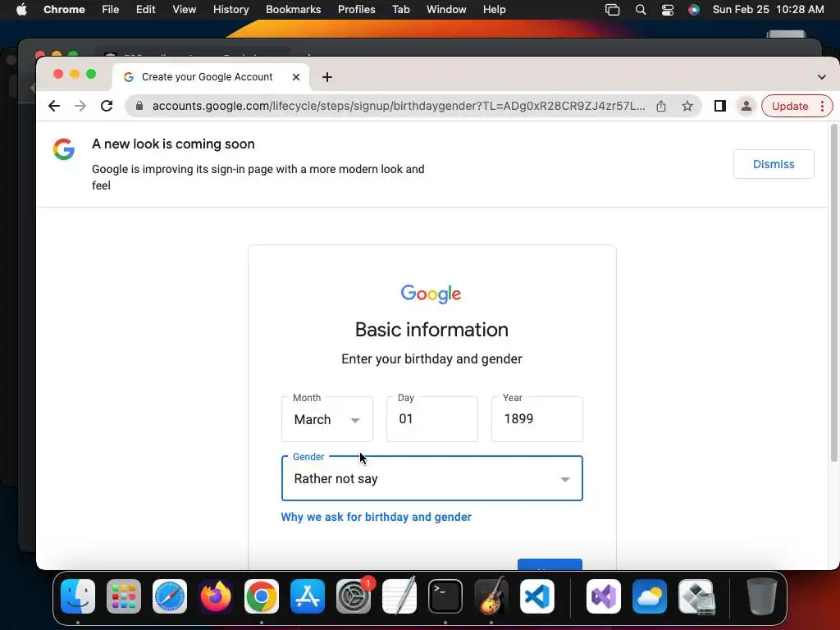Image resolution: width=840 pixels, height=630 pixels.
Task: Click the lock icon in address bar
Action: coord(139,106)
